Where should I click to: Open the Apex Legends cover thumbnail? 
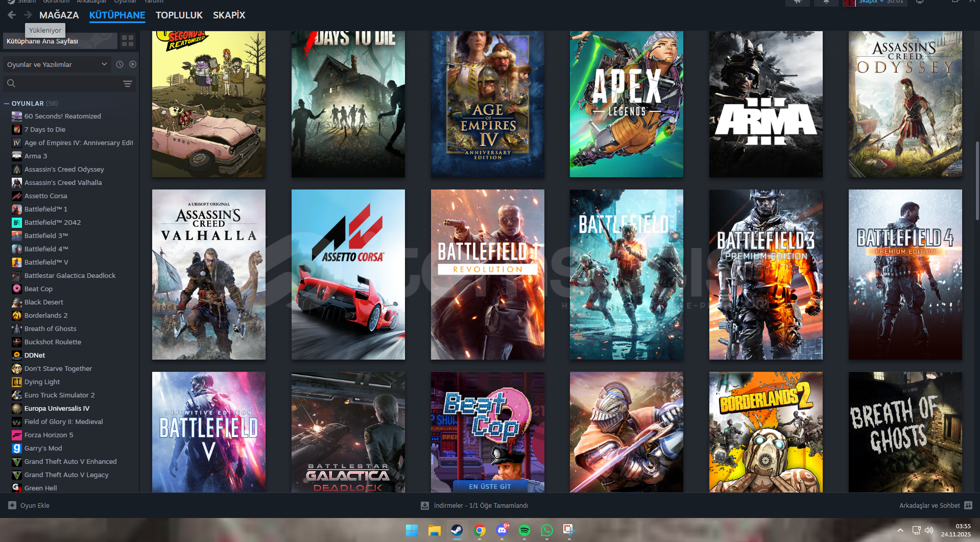627,104
